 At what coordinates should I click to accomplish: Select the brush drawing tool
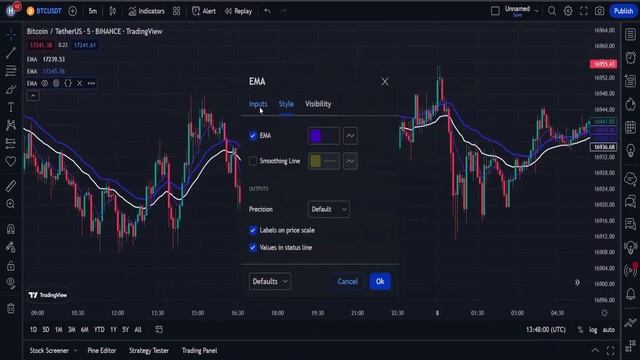11,89
